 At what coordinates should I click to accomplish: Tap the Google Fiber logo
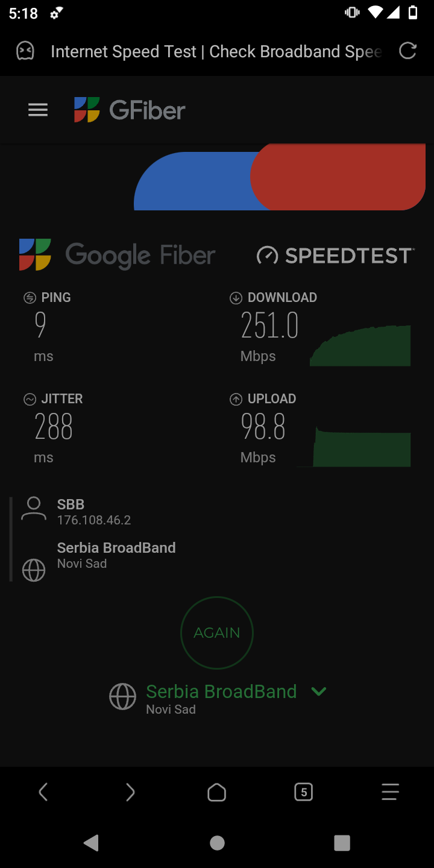(117, 255)
